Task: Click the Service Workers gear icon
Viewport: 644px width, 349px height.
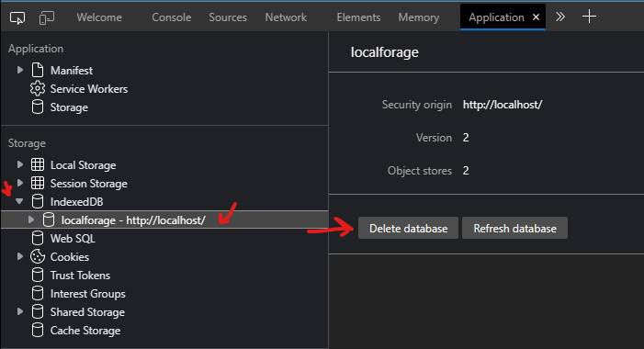Action: (38, 89)
